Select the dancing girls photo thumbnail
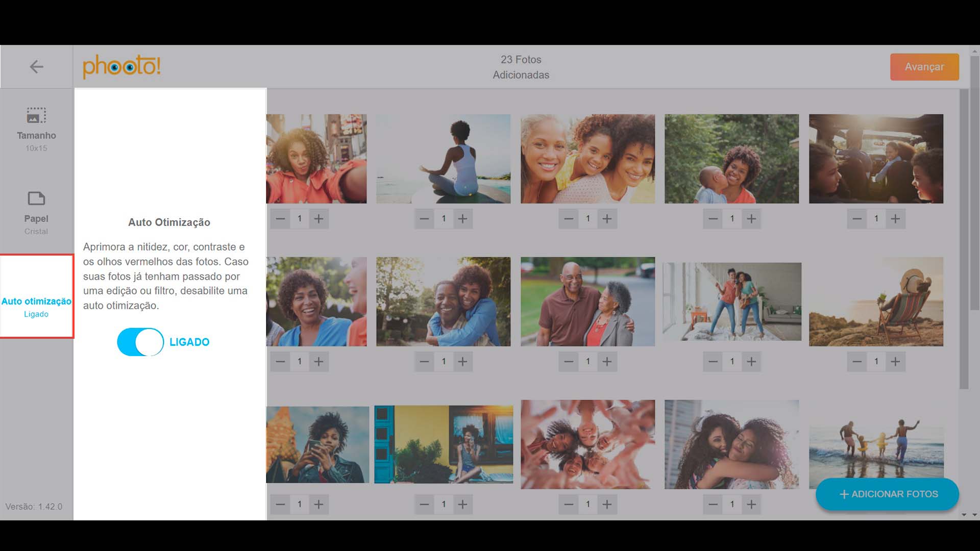 (731, 302)
